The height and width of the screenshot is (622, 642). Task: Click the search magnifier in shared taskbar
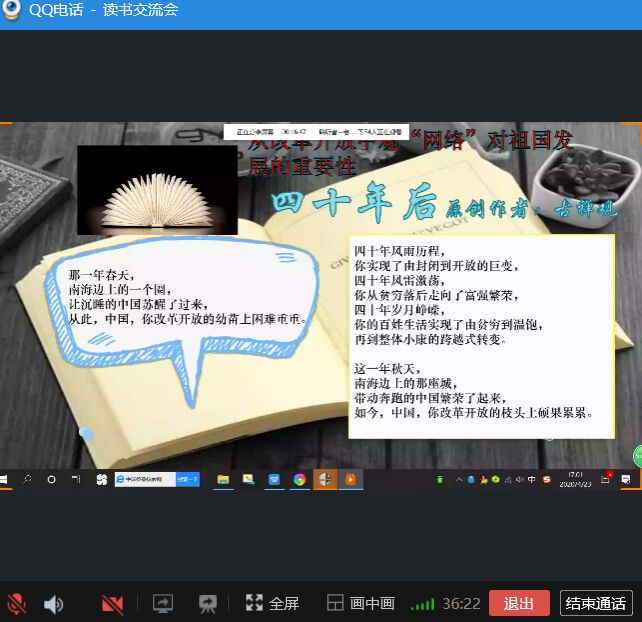(27, 480)
